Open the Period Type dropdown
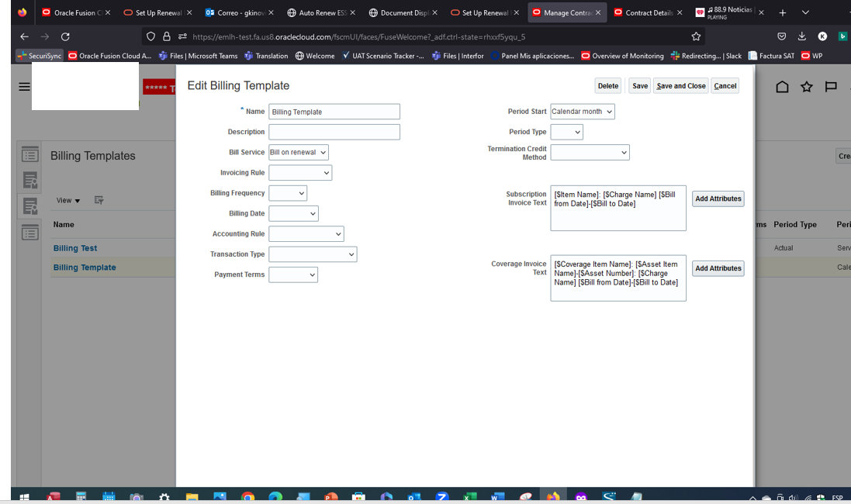Image resolution: width=851 pixels, height=504 pixels. click(x=566, y=132)
